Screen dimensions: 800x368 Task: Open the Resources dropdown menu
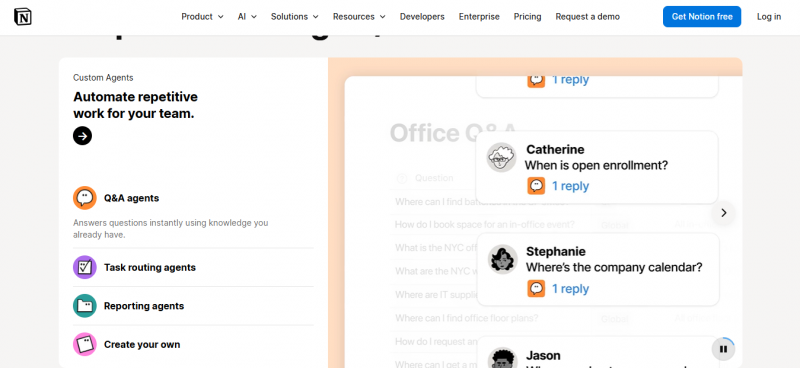pos(359,17)
